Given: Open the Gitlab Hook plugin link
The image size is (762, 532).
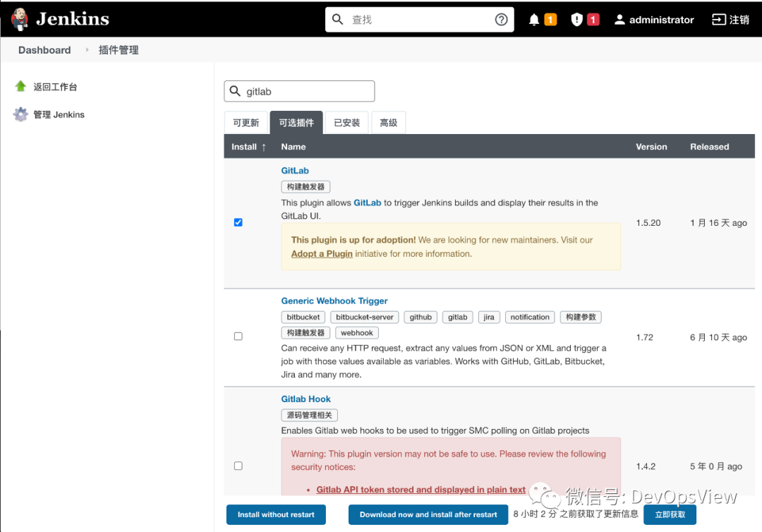Looking at the screenshot, I should [306, 399].
